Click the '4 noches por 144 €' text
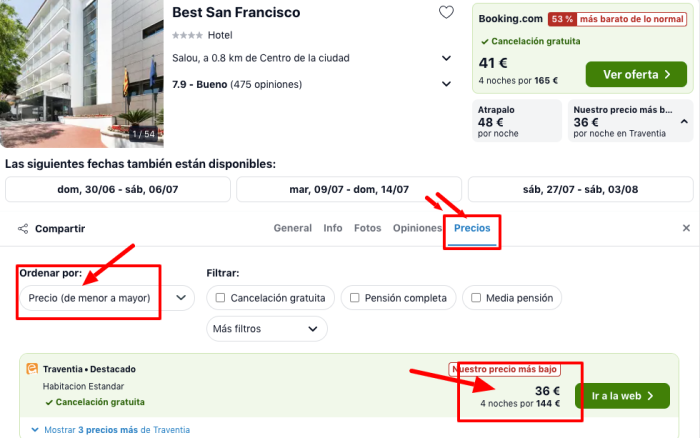The width and height of the screenshot is (700, 438). [520, 404]
